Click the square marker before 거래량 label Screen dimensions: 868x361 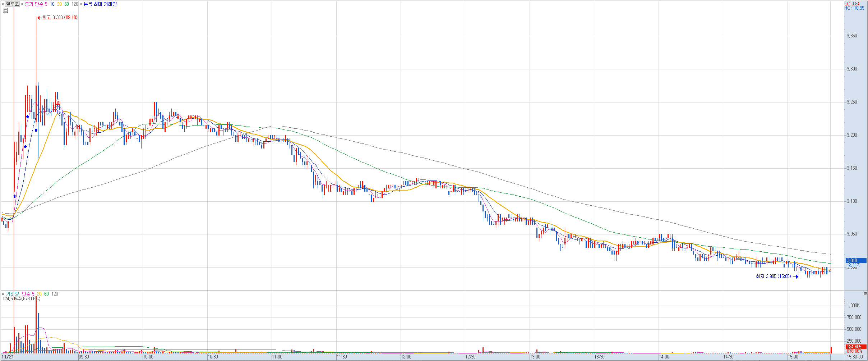[3, 294]
